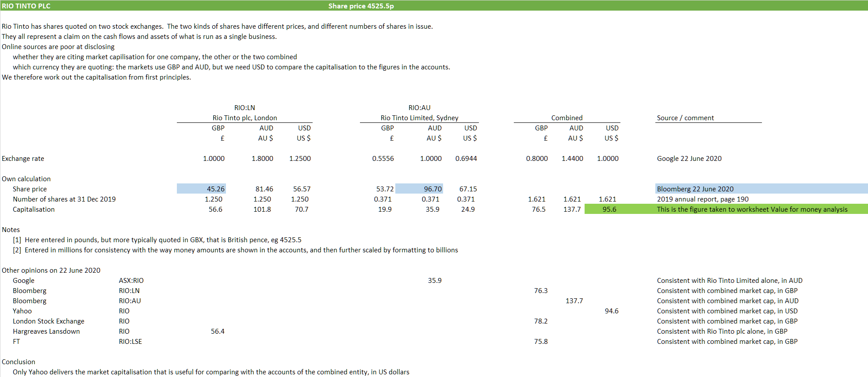Screen dimensions: 868x377
Task: Click the 'Bloomberg 22 June 2020' source cell
Action: [761, 189]
